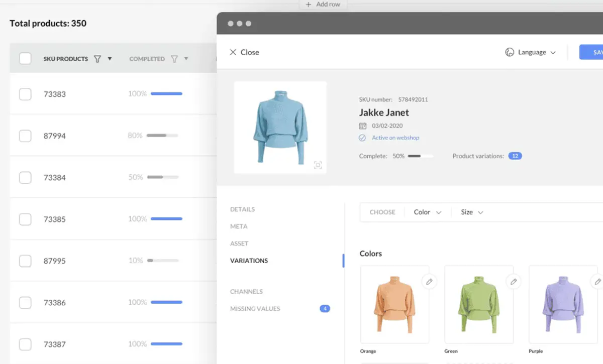This screenshot has width=603, height=364.
Task: Select the checkbox for SKU 73383
Action: click(x=25, y=94)
